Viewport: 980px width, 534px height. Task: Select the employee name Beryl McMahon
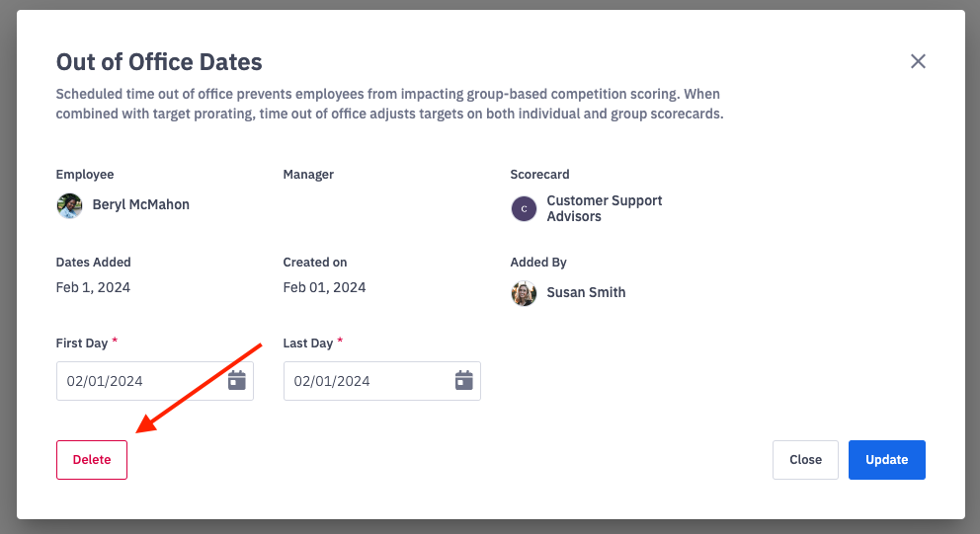[x=140, y=205]
